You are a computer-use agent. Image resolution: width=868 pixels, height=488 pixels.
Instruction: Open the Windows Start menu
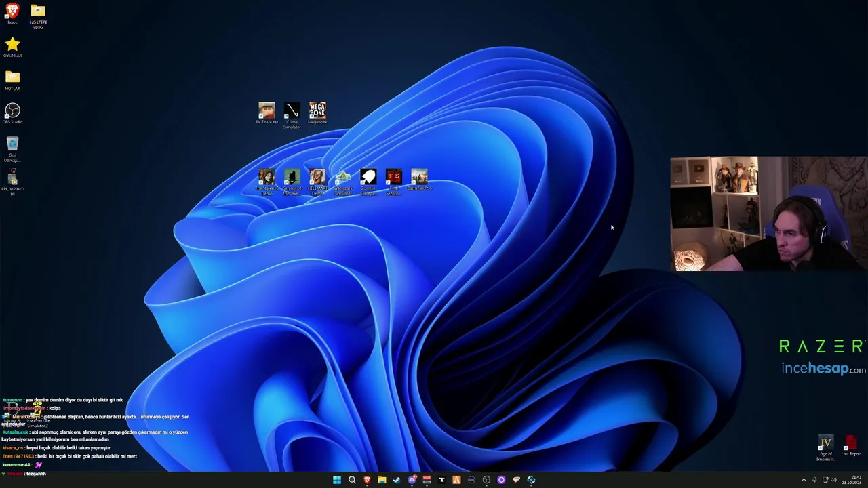pyautogui.click(x=337, y=480)
